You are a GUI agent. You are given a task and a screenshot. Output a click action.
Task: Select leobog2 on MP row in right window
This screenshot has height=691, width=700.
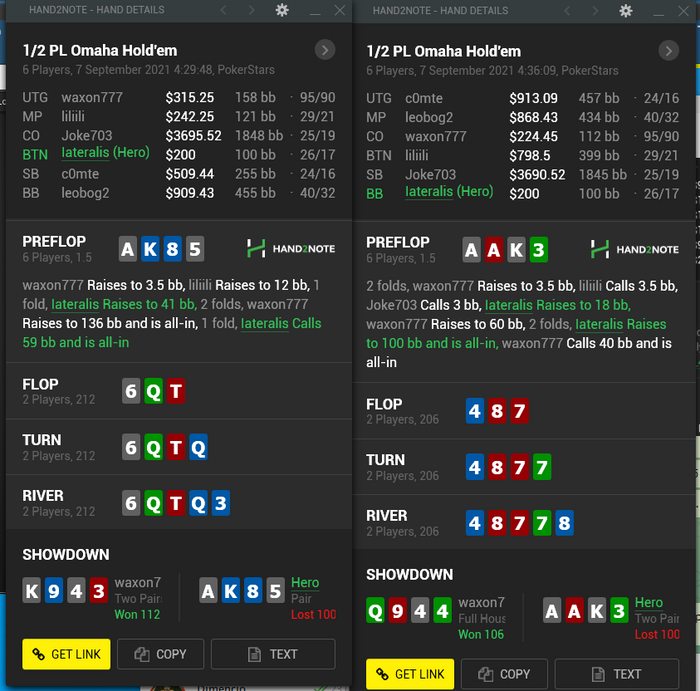(x=429, y=117)
